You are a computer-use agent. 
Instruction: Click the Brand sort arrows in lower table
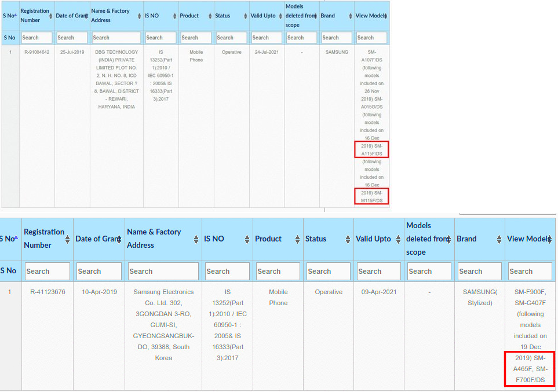click(x=501, y=239)
